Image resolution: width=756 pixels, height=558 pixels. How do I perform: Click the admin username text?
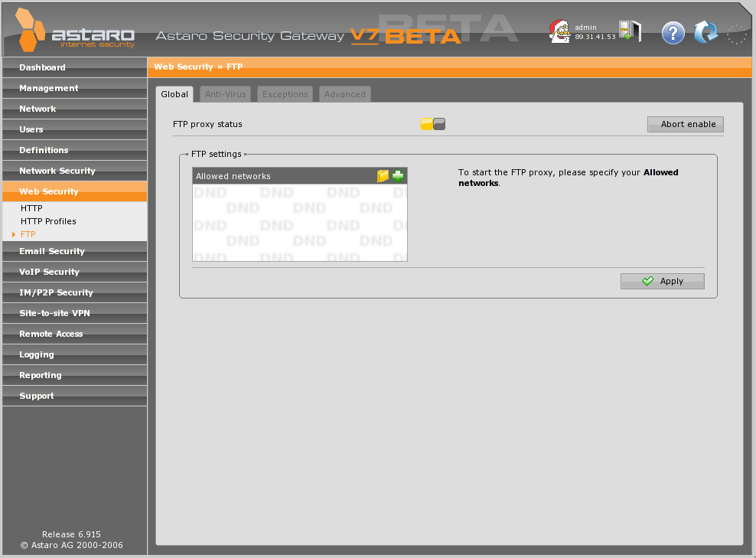click(x=585, y=28)
